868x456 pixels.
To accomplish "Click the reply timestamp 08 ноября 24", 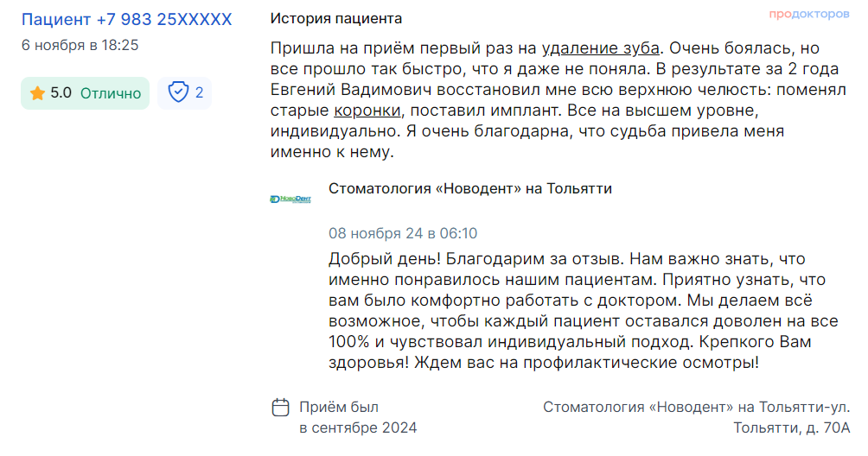I will (403, 233).
